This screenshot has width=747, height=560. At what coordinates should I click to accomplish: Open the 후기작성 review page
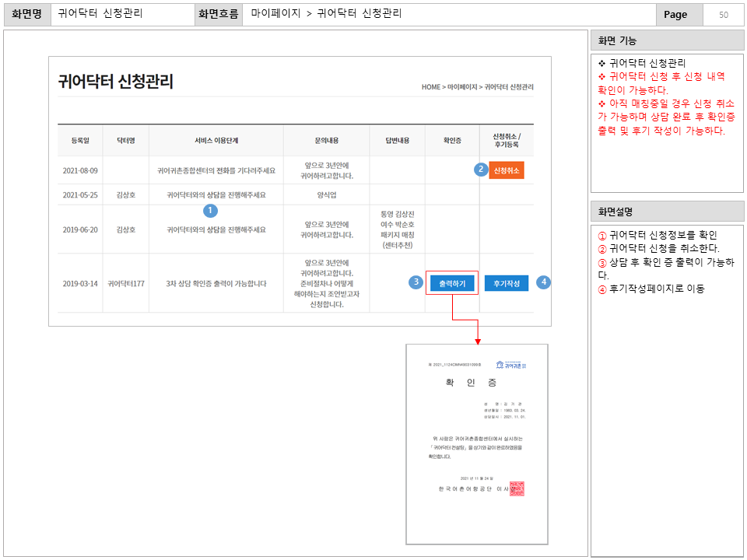click(x=505, y=284)
